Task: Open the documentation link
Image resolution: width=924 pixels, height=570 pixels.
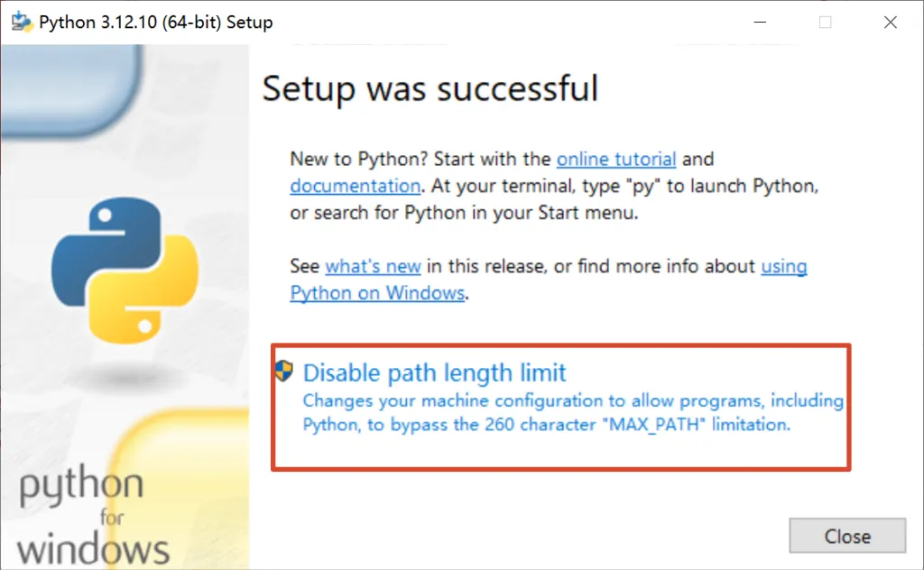Action: coord(356,186)
